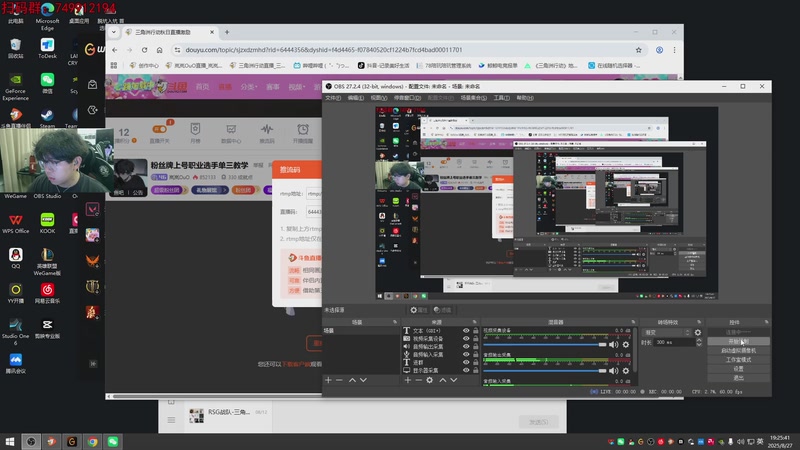Open transition properties gear in 转场特效 panel
Screen dimensions: 800x450
click(698, 332)
